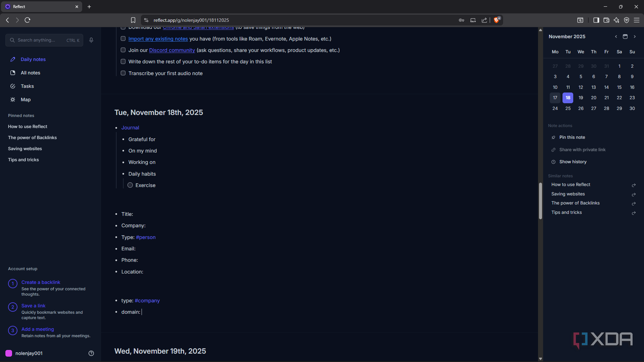The height and width of the screenshot is (362, 644).
Task: Open link arrow beside Tips and tricks
Action: [634, 213]
